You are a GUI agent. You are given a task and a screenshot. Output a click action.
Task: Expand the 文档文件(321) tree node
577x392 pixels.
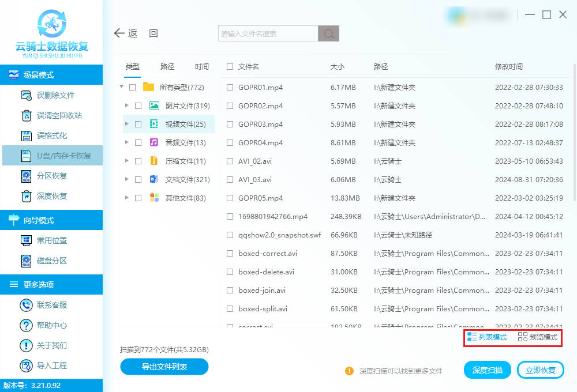point(127,180)
